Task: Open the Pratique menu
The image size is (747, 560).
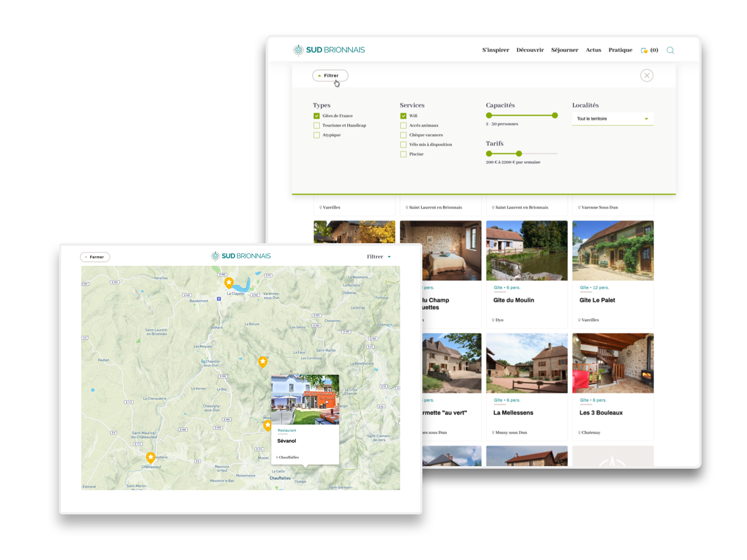Action: point(620,50)
